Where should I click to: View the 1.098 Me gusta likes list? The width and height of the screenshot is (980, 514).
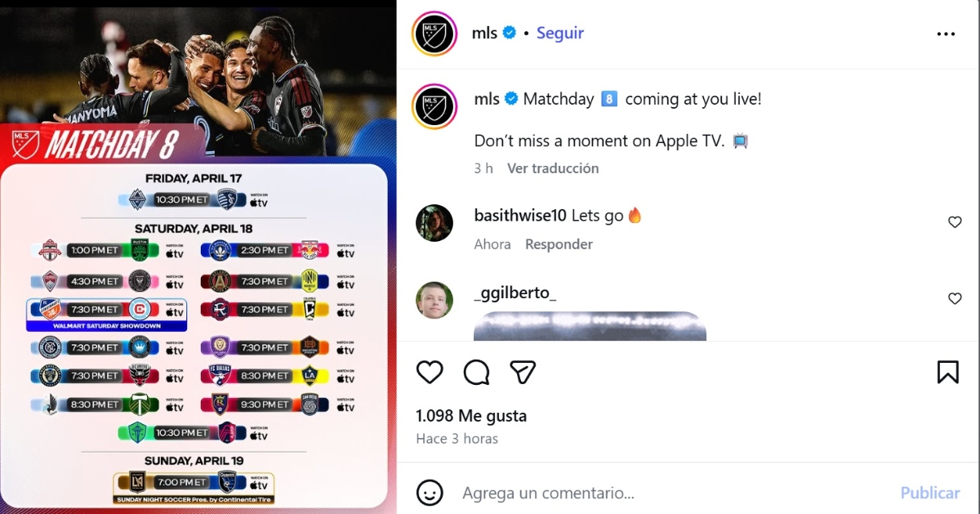click(x=471, y=416)
